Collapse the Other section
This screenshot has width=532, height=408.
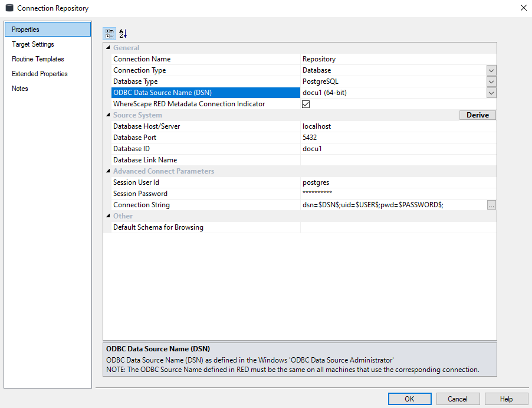coord(108,216)
